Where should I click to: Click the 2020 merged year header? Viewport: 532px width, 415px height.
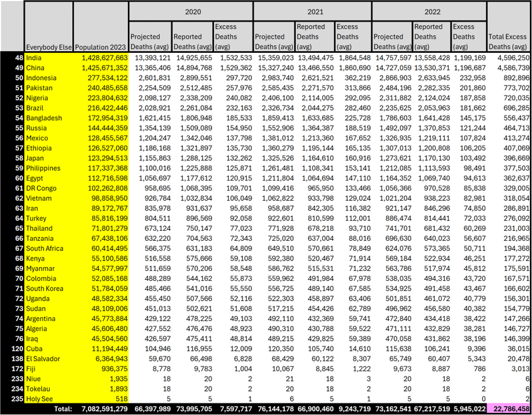[x=191, y=12]
